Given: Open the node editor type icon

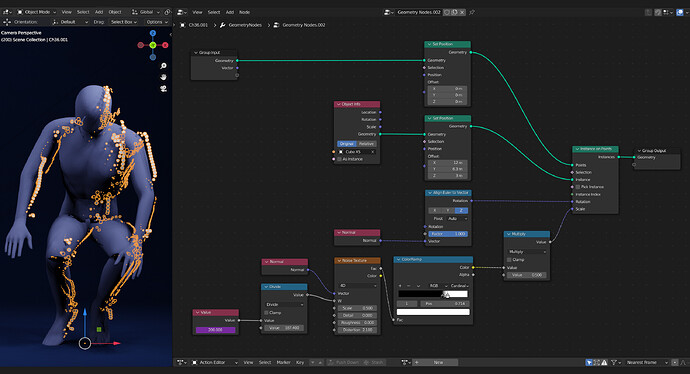Looking at the screenshot, I should [181, 12].
